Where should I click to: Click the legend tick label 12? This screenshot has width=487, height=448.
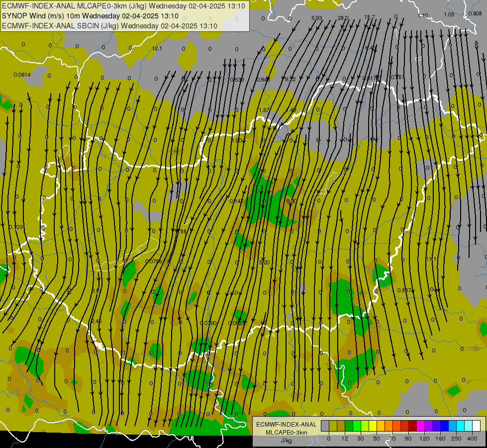[x=345, y=439]
